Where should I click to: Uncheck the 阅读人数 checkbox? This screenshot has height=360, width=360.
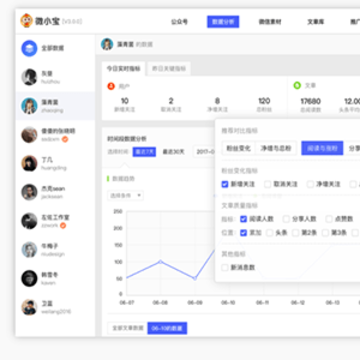(243, 219)
